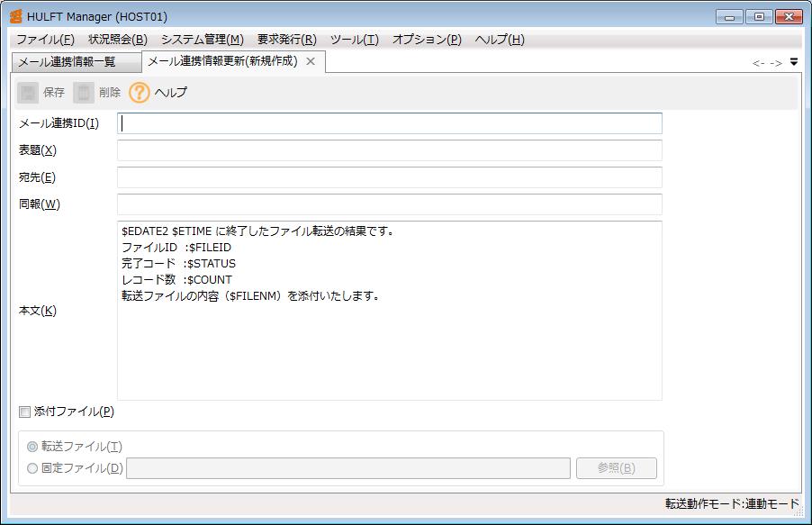The height and width of the screenshot is (525, 812).
Task: Minimize the HULFT Manager window
Action: click(730, 16)
